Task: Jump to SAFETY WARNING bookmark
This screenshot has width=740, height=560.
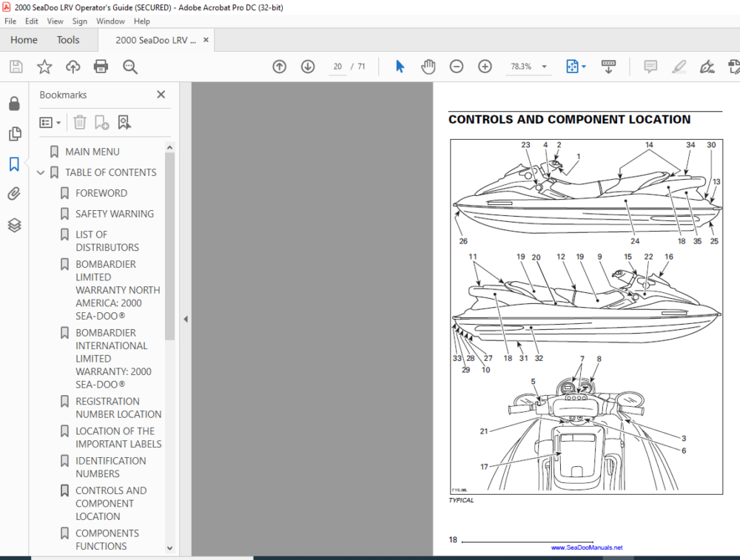Action: pos(114,215)
